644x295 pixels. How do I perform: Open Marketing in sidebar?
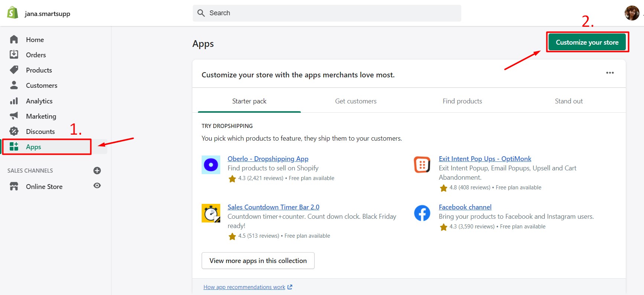point(41,116)
